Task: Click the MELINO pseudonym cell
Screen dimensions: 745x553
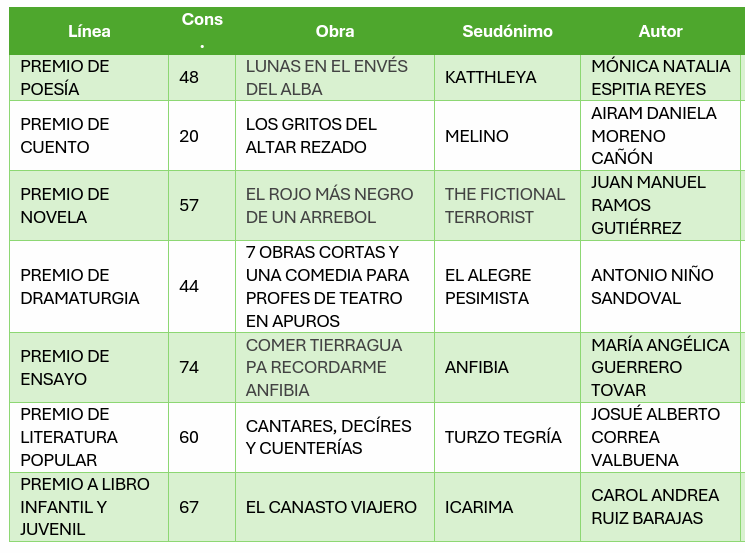Action: 477,135
